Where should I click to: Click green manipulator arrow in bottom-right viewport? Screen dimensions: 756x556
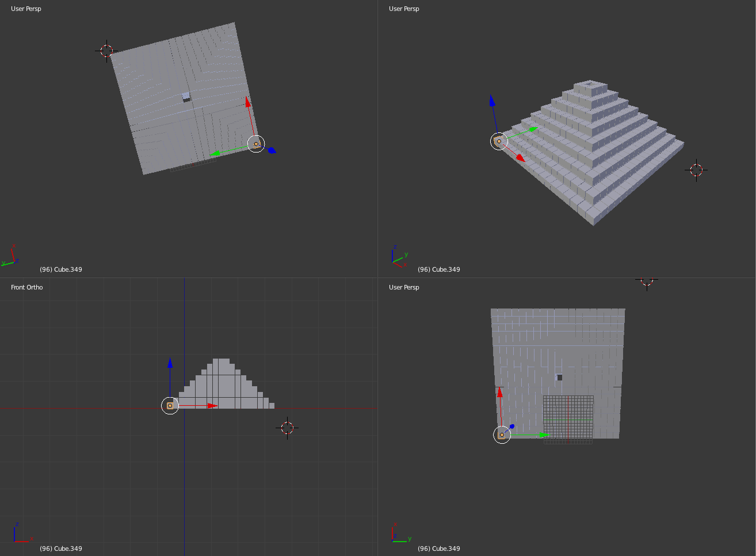tap(543, 435)
